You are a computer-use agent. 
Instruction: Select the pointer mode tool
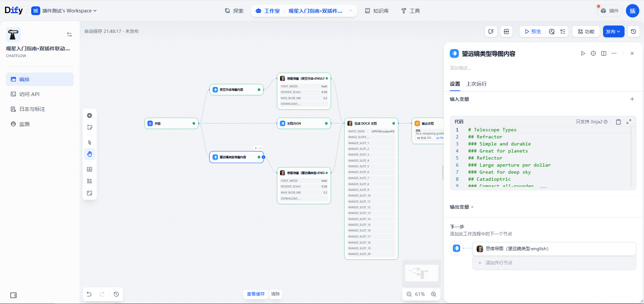coord(90,142)
